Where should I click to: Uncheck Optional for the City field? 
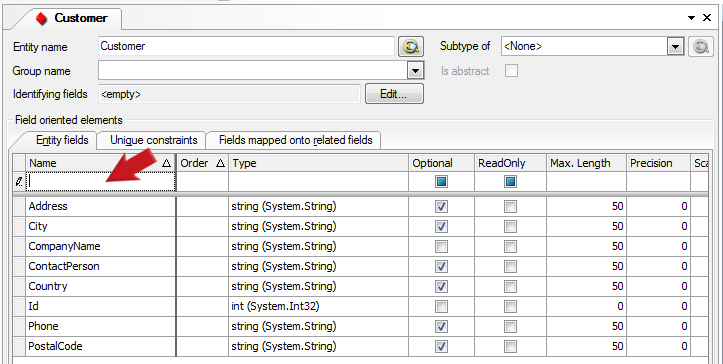click(x=441, y=227)
